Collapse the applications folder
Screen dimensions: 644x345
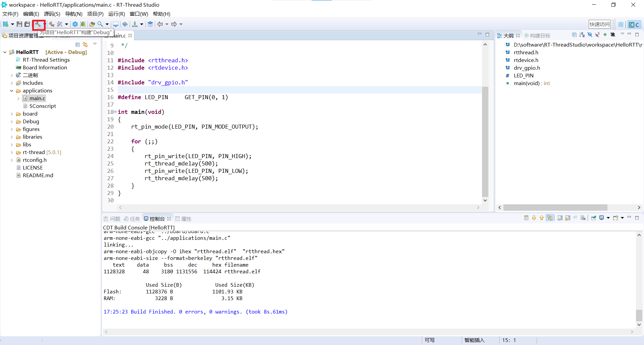(x=12, y=91)
